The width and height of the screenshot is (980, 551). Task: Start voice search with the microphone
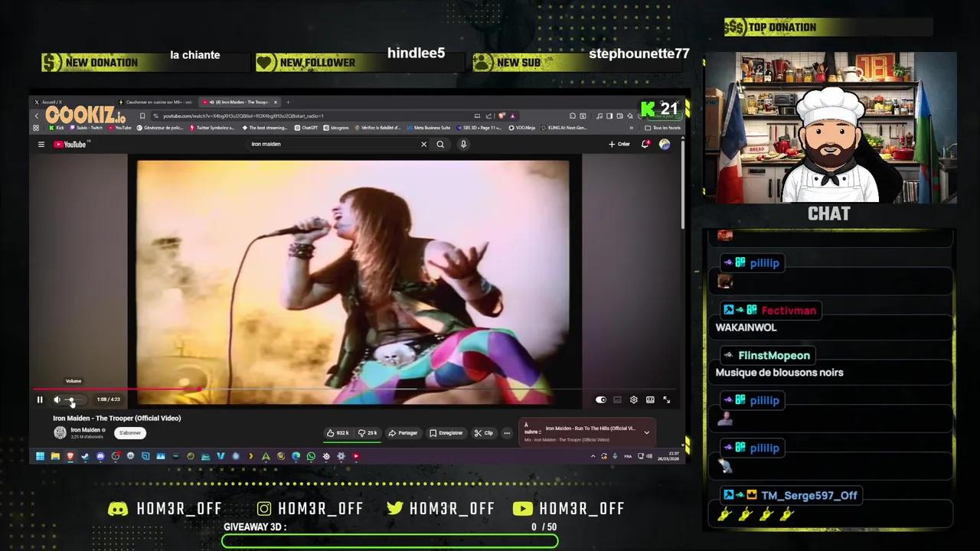tap(463, 144)
